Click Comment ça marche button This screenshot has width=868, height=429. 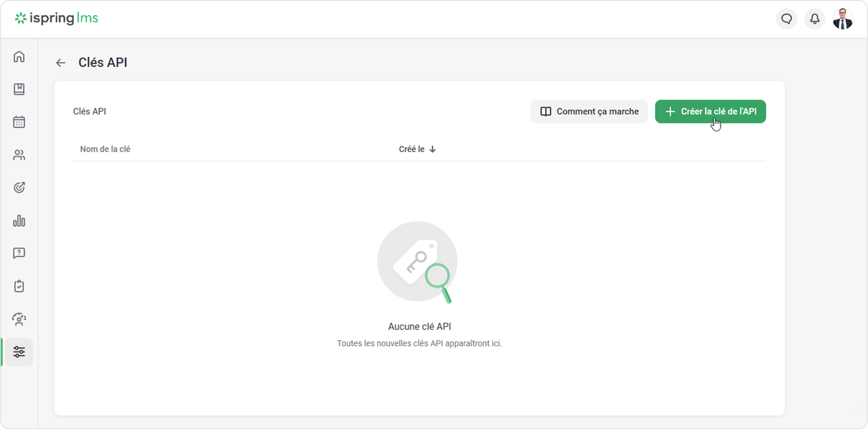pos(589,112)
